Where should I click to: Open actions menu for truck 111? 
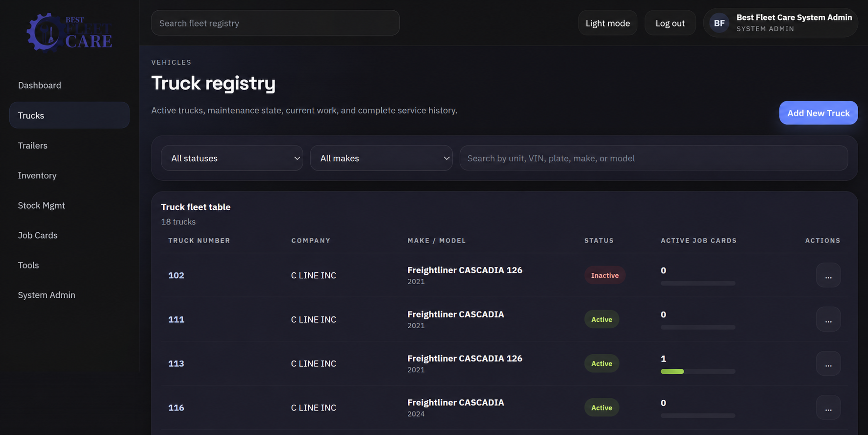(x=828, y=319)
